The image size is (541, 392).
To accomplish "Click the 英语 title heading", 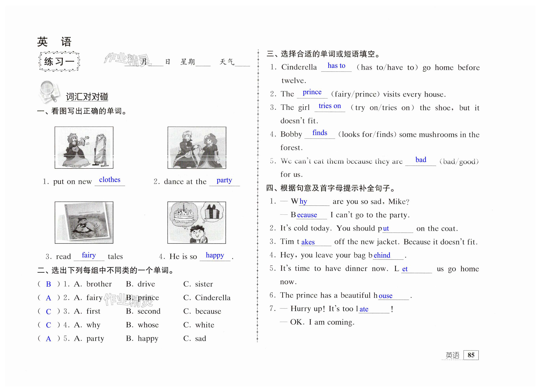I will point(54,42).
